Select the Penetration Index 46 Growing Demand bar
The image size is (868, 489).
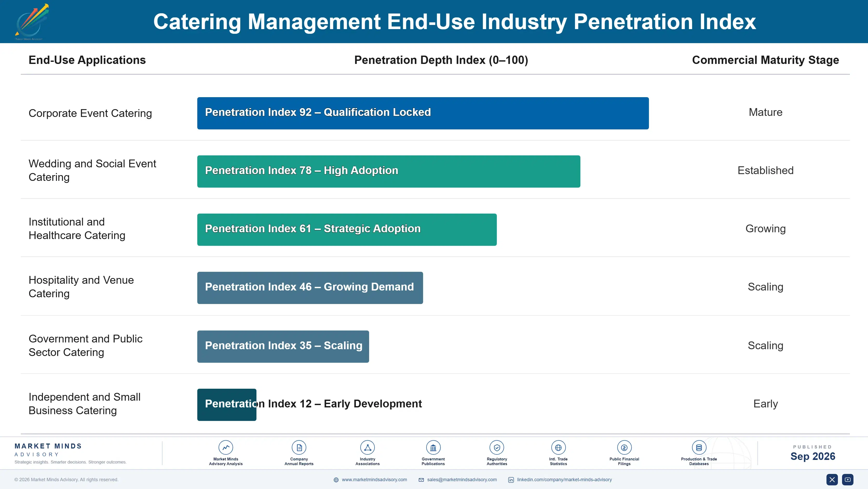coord(310,288)
